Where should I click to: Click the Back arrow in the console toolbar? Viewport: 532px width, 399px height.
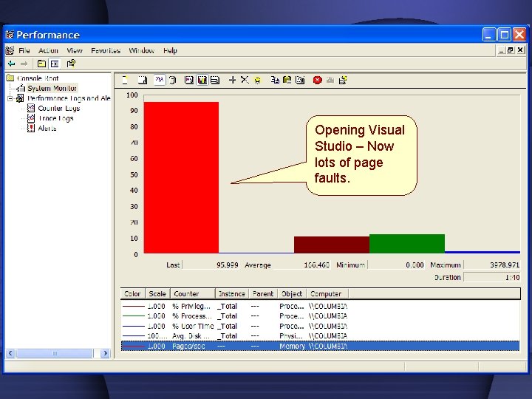pos(12,64)
